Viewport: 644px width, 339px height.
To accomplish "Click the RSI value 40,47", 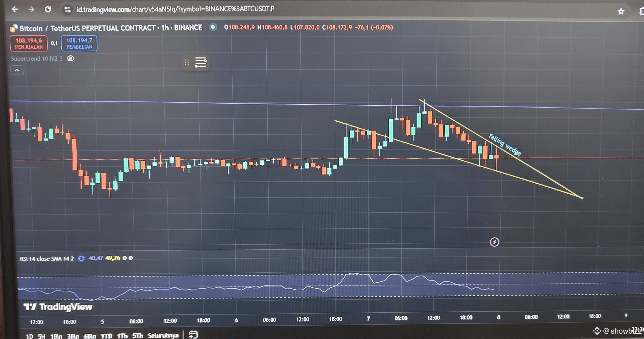I will click(x=96, y=258).
